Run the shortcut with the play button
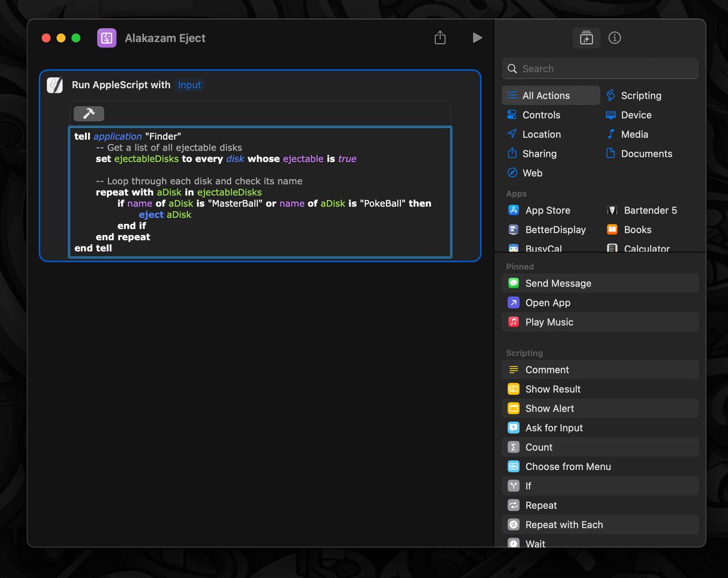This screenshot has width=728, height=578. point(477,38)
